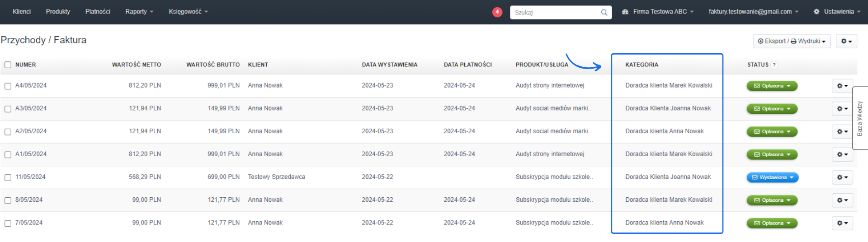This screenshot has width=868, height=242.
Task: Click the Eksport / Wydruki button
Action: click(x=791, y=41)
